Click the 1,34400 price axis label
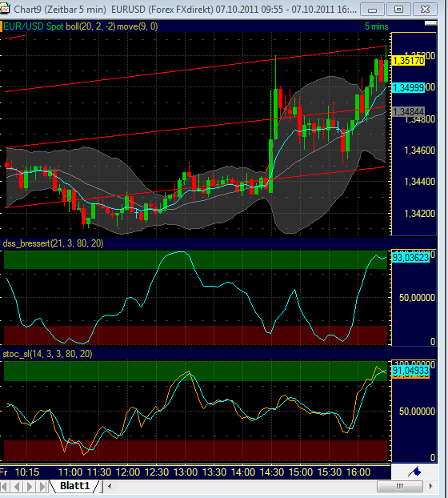Image resolution: width=448 pixels, height=498 pixels. pyautogui.click(x=419, y=182)
